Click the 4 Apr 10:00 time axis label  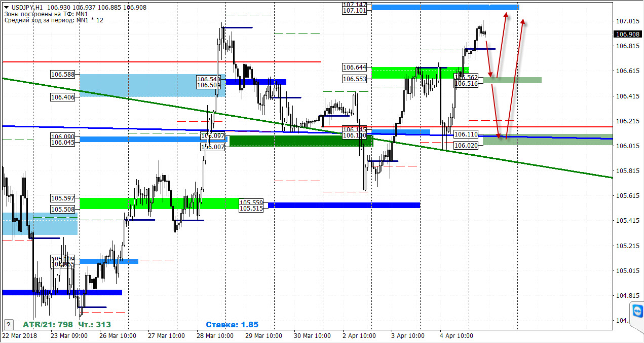tap(457, 336)
